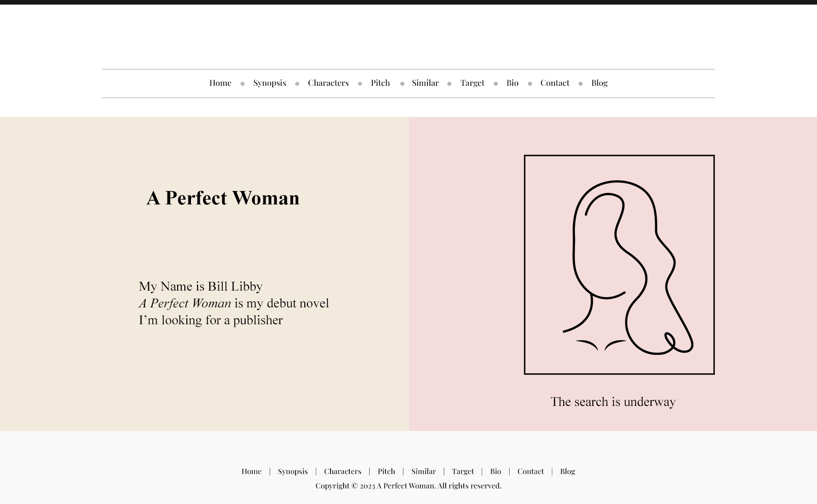Viewport: 817px width, 504px height.
Task: Open the Pitch page from top menu
Action: [380, 83]
